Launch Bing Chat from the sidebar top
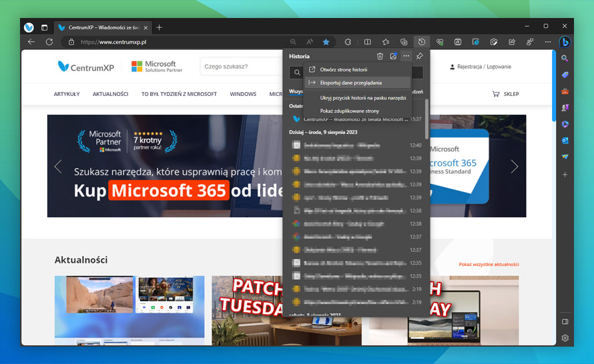The height and width of the screenshot is (364, 594). 565,42
